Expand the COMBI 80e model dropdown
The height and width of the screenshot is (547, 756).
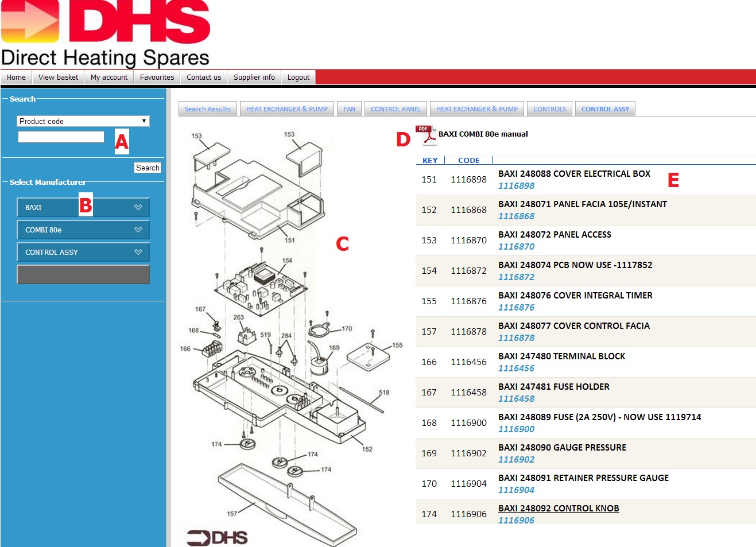(83, 230)
